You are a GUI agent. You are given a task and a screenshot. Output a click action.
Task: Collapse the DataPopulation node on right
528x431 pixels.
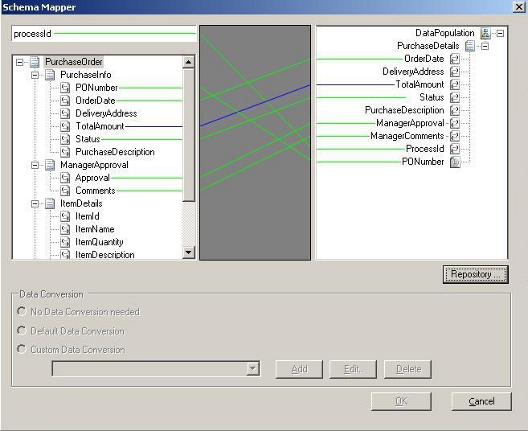(500, 33)
